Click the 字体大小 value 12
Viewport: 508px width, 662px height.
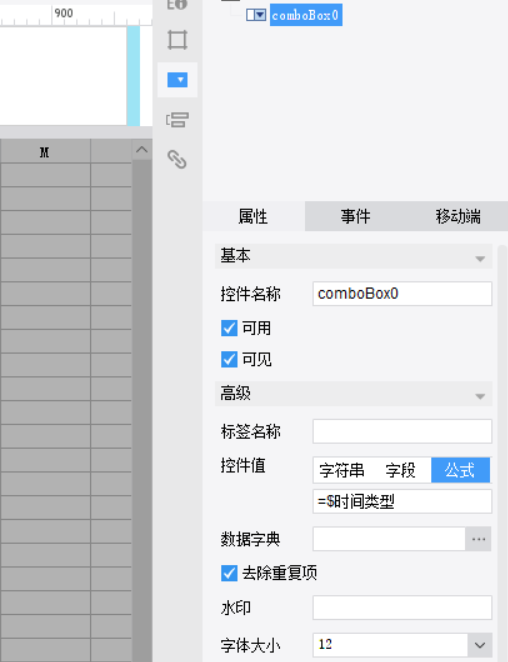[x=390, y=645]
